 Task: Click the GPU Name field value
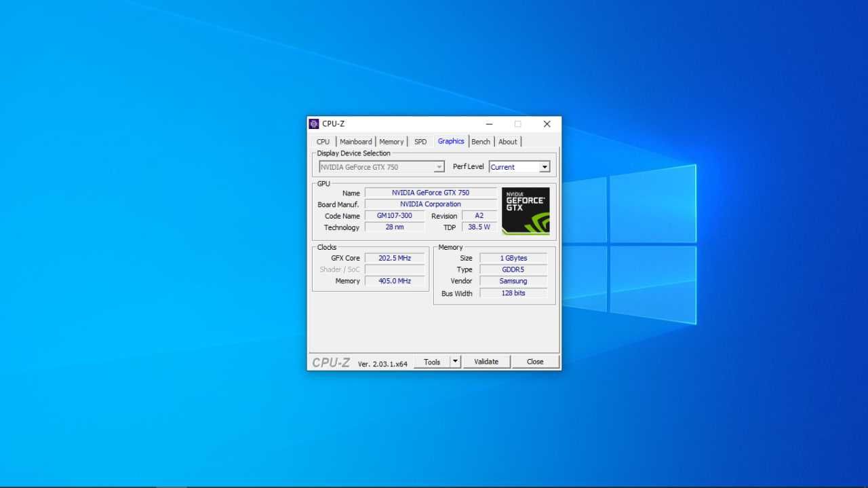click(431, 193)
